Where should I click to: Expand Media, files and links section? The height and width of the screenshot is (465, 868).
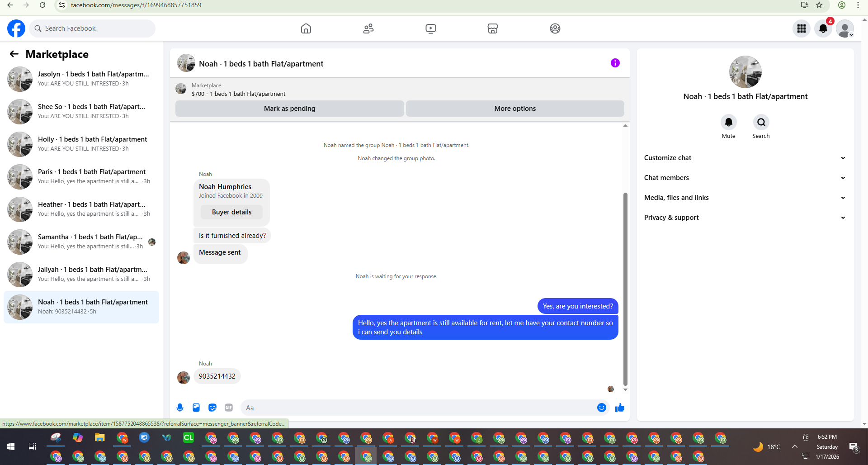click(745, 198)
